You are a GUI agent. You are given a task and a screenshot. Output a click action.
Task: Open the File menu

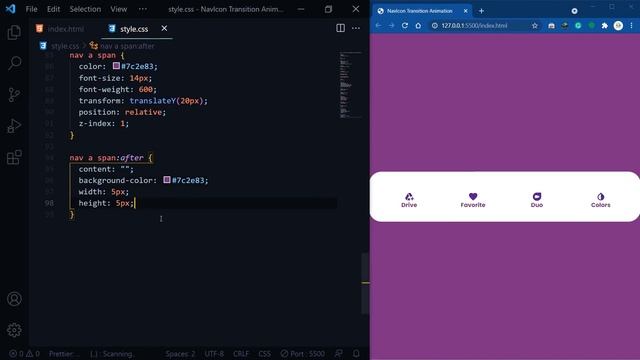[31, 9]
